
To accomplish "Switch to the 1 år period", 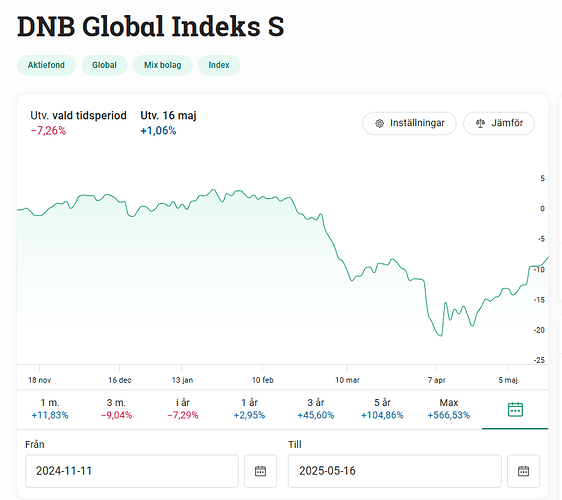I will pos(249,409).
